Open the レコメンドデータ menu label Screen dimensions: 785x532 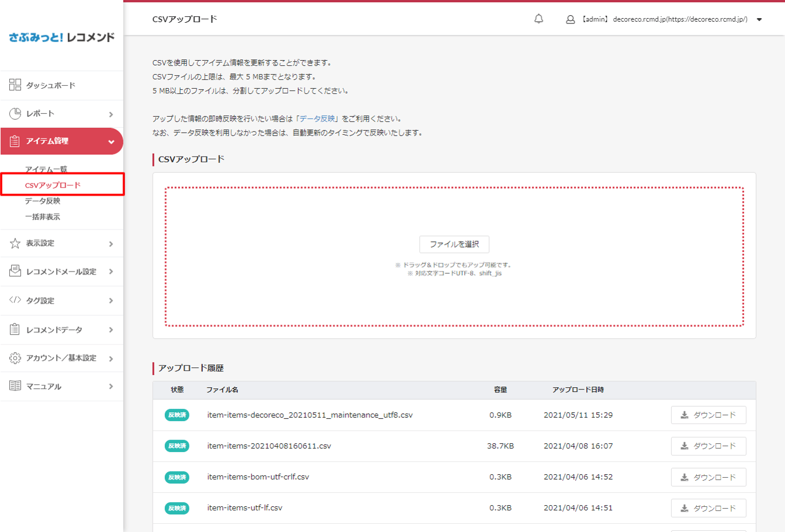(54, 330)
